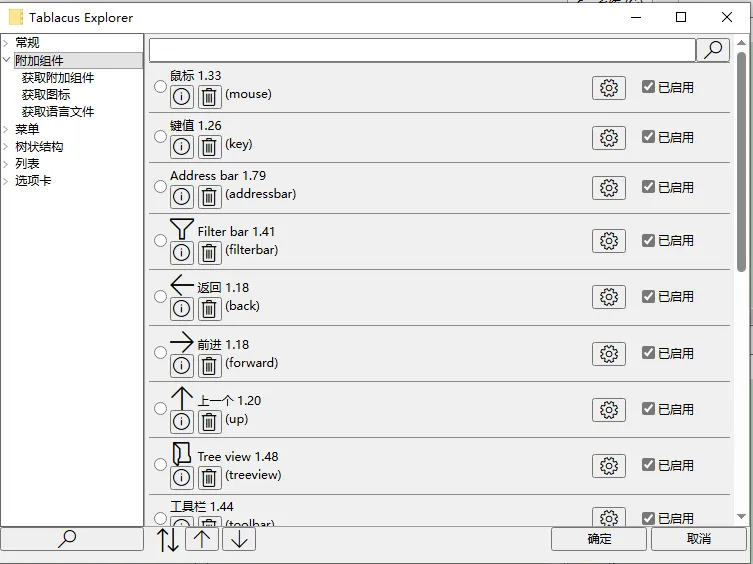This screenshot has height=564, width=753.
Task: Toggle enabled for Address bar add-on
Action: click(x=648, y=186)
